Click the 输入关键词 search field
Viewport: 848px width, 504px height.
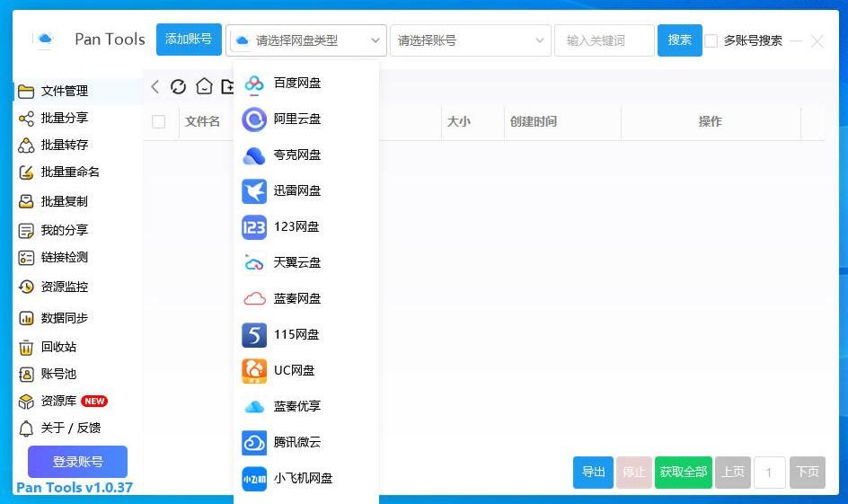click(604, 40)
